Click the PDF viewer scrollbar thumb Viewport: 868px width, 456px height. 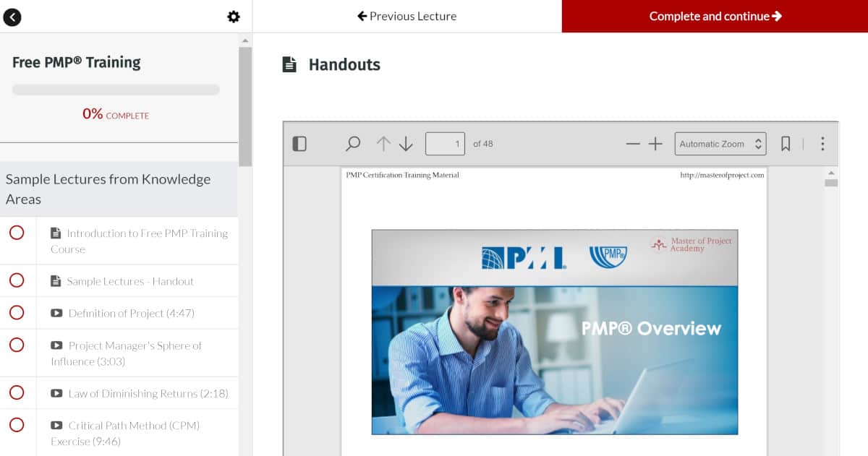[x=831, y=183]
